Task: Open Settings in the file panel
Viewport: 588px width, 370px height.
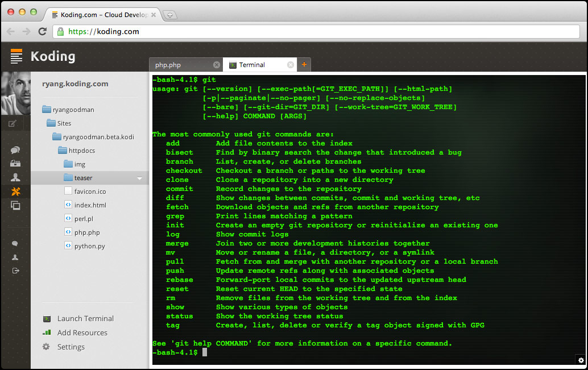Action: point(71,347)
